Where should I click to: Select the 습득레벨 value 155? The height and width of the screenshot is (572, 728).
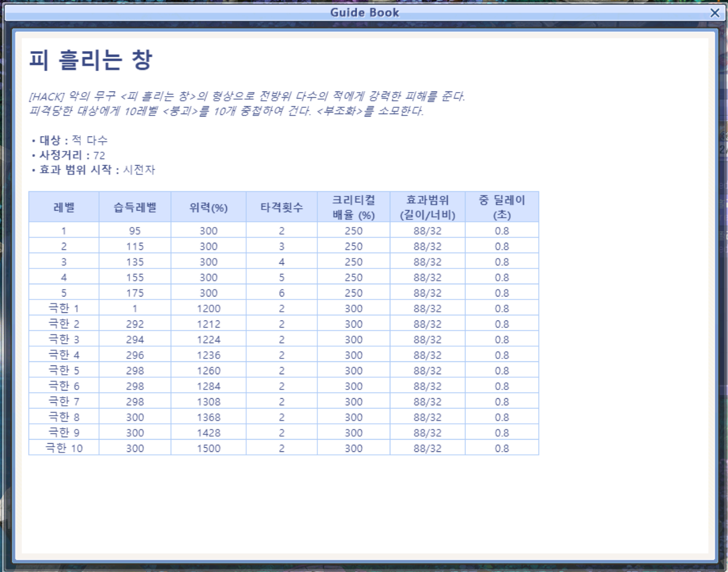(135, 278)
